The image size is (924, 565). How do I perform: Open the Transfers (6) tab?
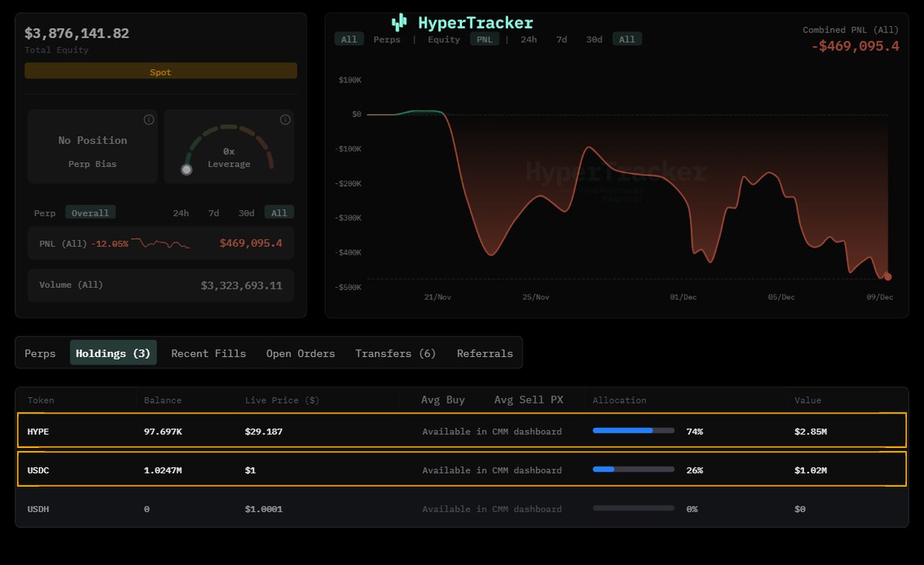395,353
